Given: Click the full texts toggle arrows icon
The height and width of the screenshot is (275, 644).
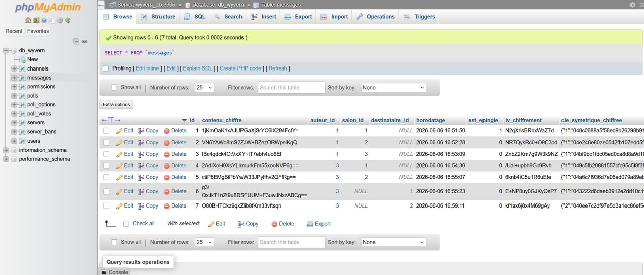Looking at the screenshot, I should pyautogui.click(x=111, y=120).
